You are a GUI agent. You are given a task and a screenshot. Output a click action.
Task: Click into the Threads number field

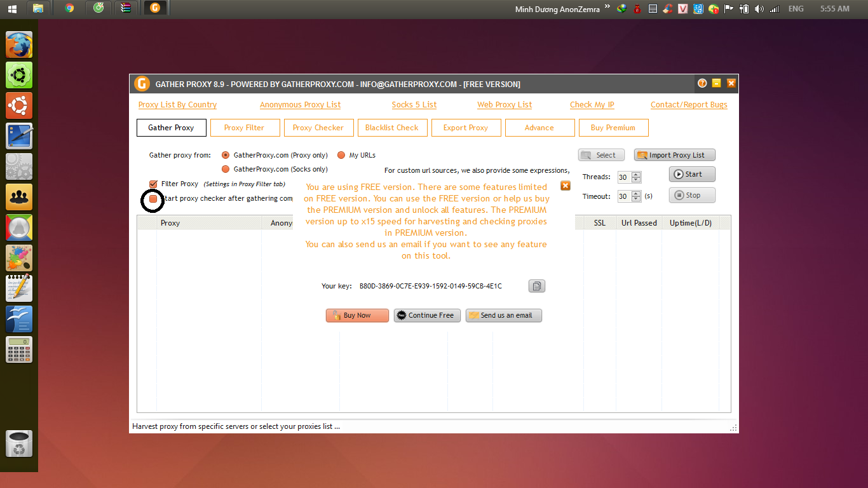coord(625,177)
